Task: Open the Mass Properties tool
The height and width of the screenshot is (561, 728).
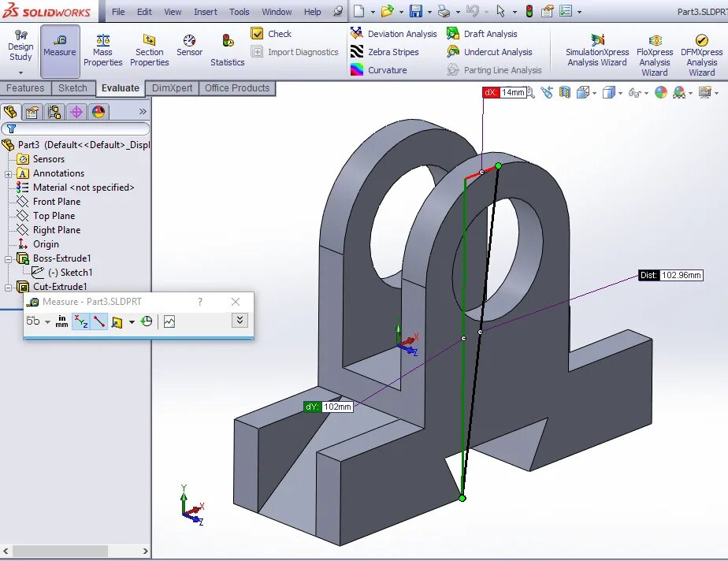Action: (x=103, y=51)
